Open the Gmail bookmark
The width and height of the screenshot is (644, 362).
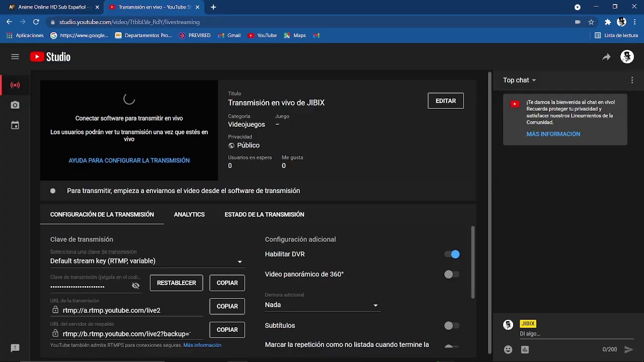pyautogui.click(x=229, y=35)
